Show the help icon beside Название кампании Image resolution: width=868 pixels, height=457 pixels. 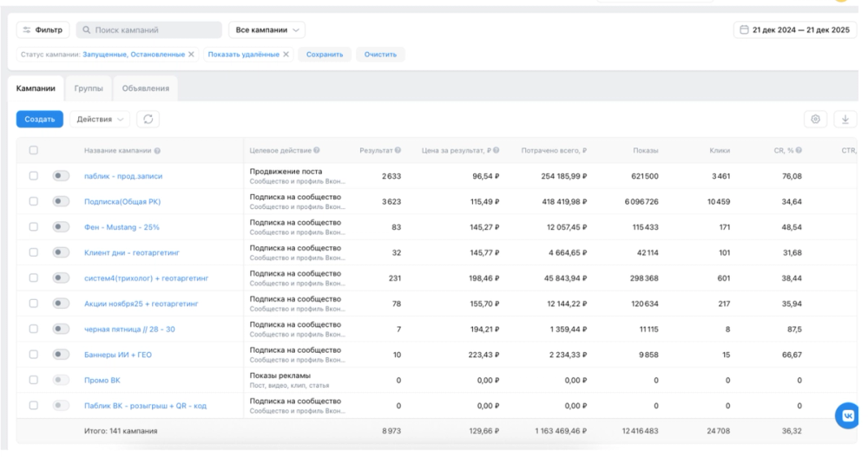point(157,151)
